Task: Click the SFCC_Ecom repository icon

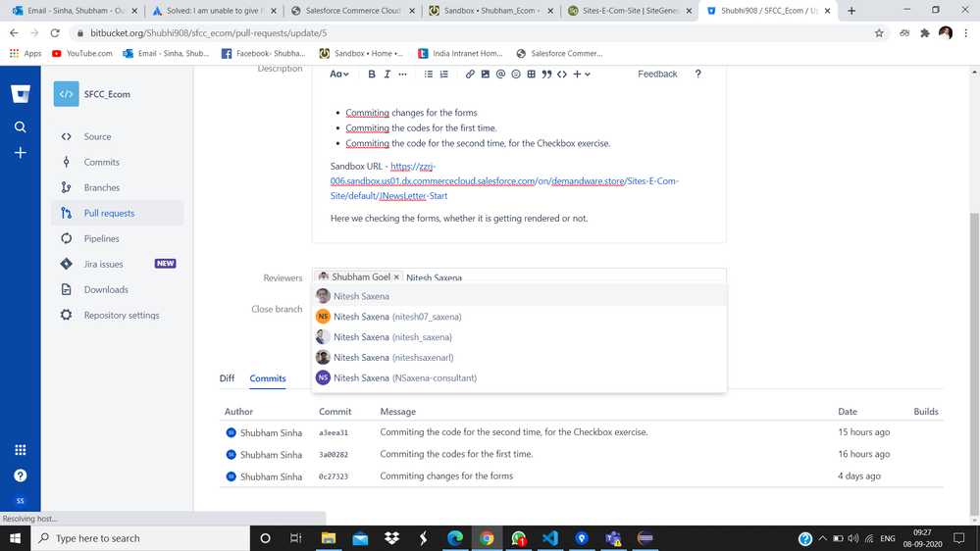Action: click(x=67, y=94)
